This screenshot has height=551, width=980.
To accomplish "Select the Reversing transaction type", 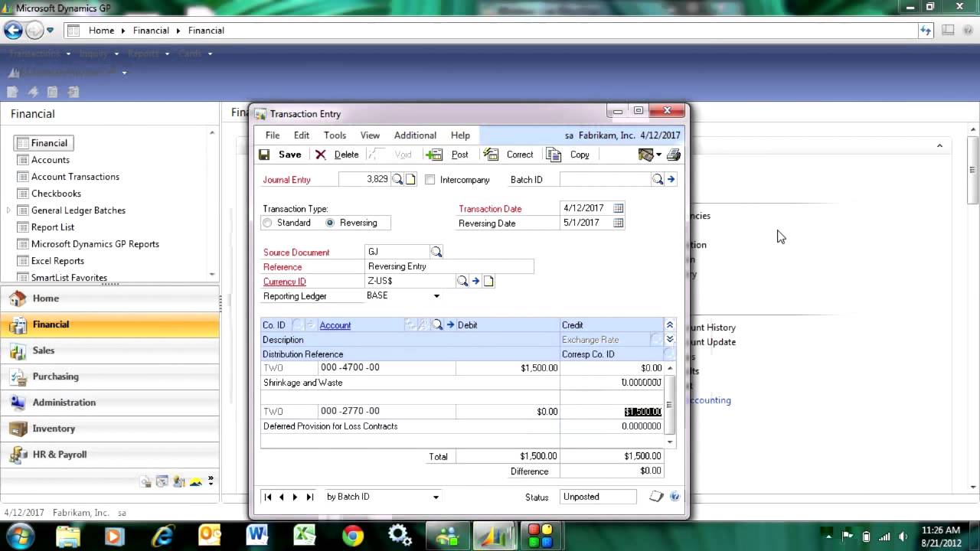I will pyautogui.click(x=330, y=223).
